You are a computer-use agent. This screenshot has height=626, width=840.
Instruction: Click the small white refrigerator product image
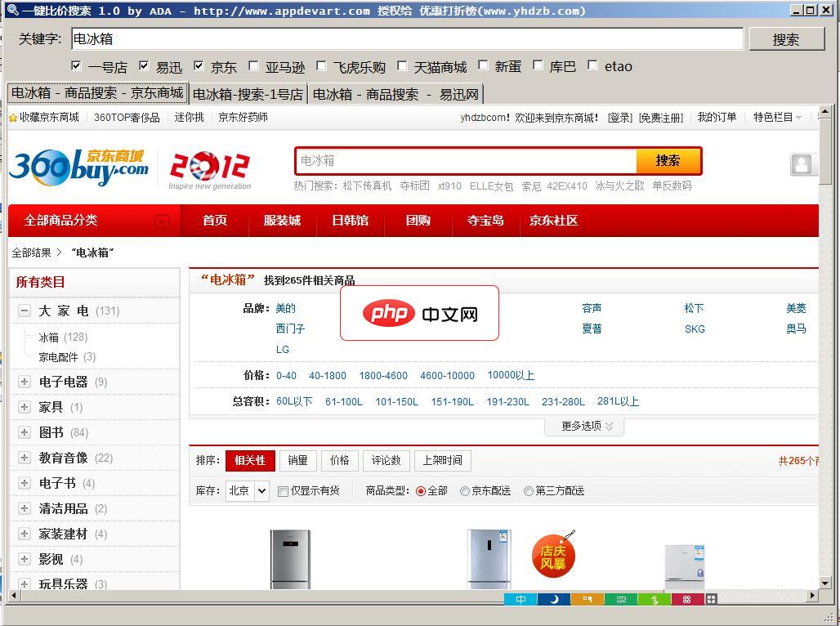685,566
